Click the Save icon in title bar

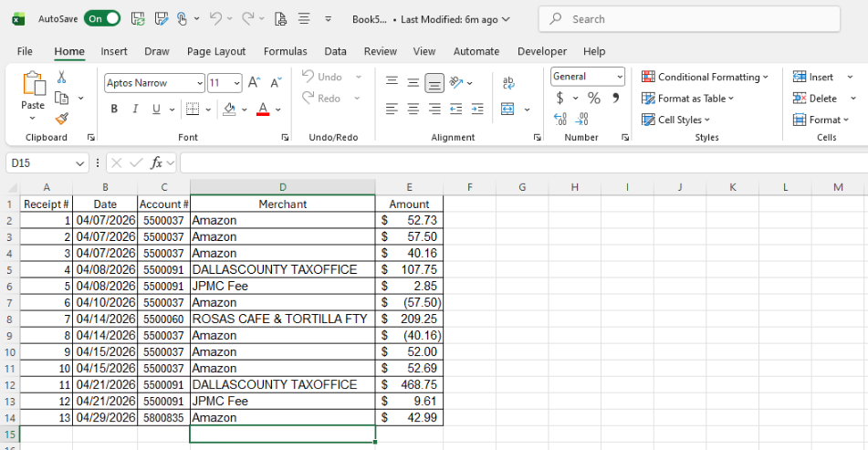tap(138, 19)
